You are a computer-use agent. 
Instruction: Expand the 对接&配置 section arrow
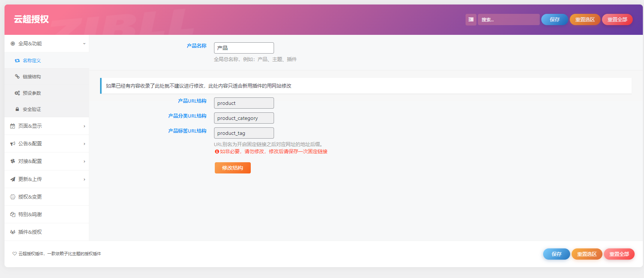[x=84, y=161]
